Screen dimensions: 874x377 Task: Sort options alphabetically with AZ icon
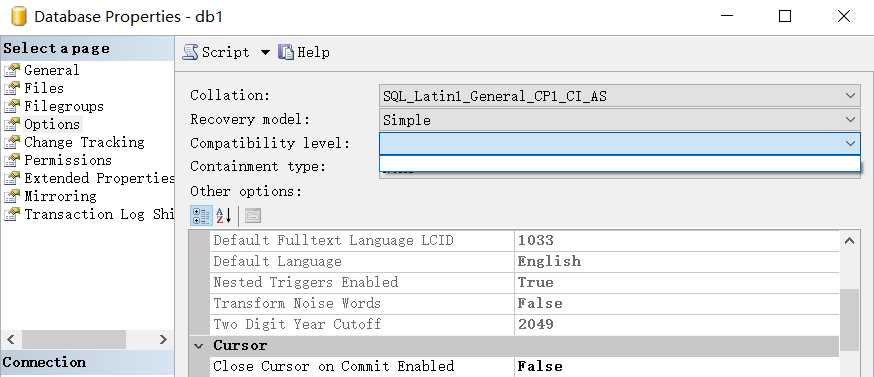[224, 215]
